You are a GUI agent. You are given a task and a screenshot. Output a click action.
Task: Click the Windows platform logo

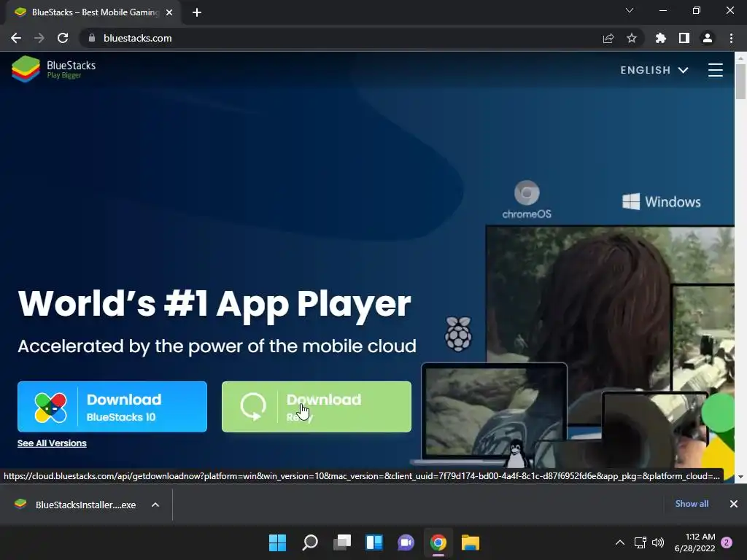[x=661, y=201]
